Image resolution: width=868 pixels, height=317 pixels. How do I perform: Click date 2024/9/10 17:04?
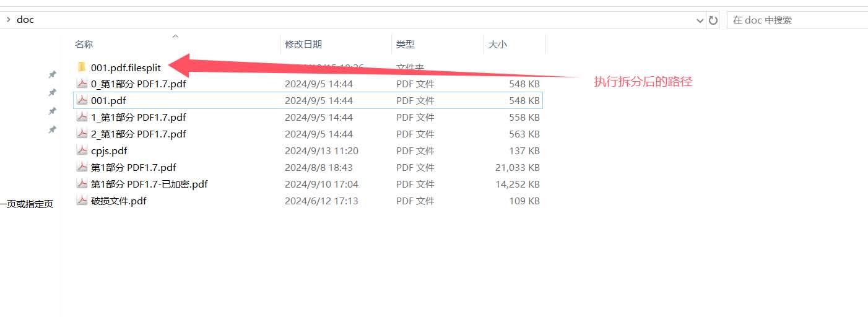pos(321,184)
